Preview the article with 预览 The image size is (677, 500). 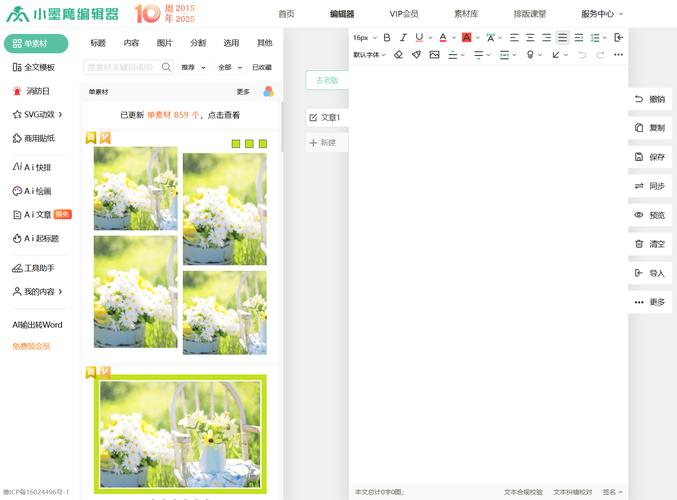pos(650,215)
